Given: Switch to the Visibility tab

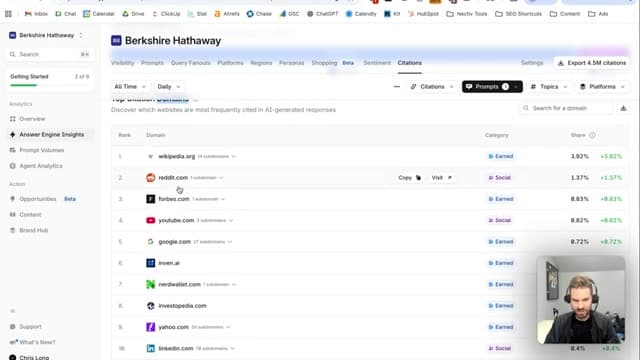Looking at the screenshot, I should pyautogui.click(x=122, y=63).
